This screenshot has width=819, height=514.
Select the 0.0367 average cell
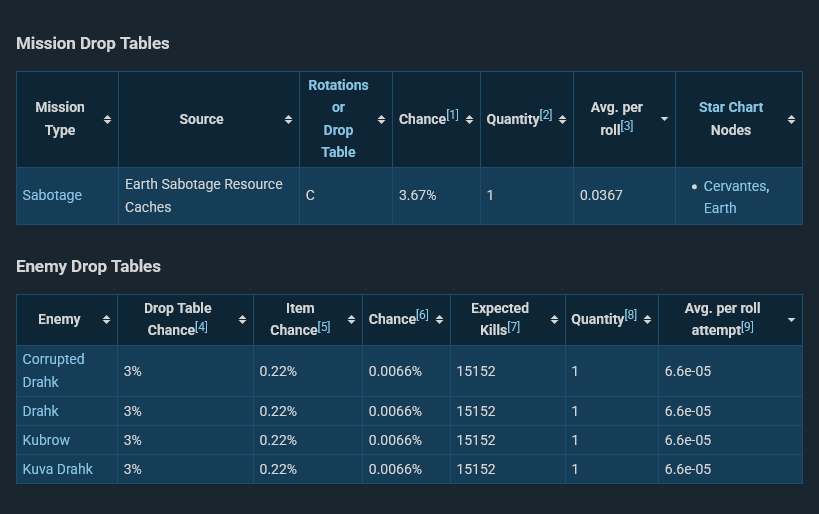point(624,196)
